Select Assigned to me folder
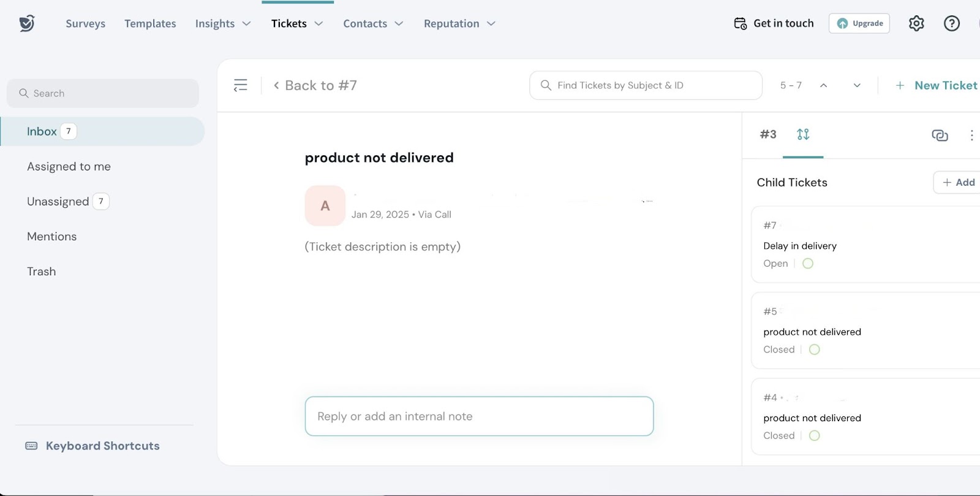The image size is (980, 496). tap(69, 166)
